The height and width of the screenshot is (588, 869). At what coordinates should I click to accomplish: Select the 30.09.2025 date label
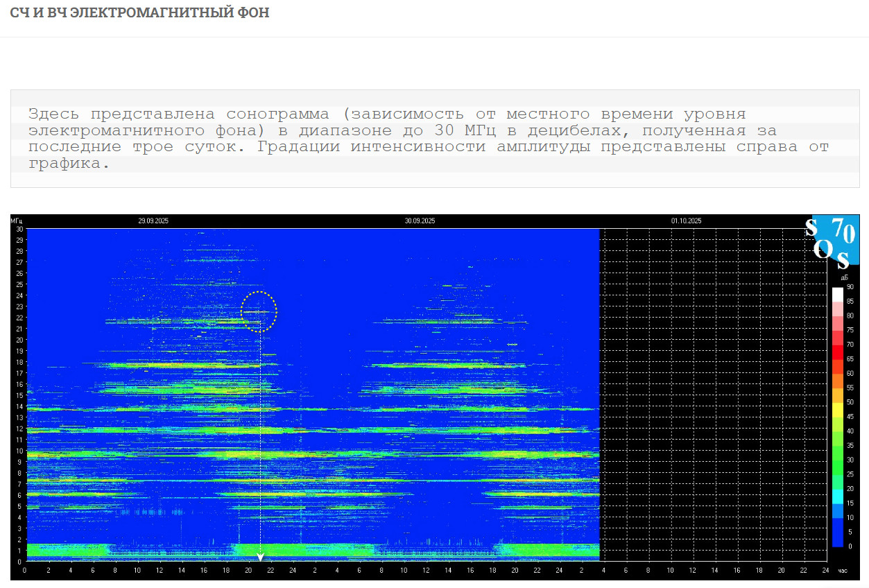[x=420, y=221]
